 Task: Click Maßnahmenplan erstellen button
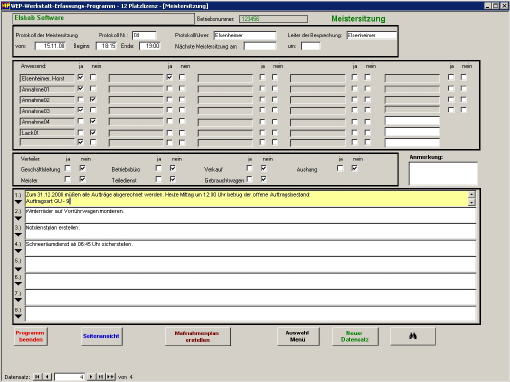point(198,336)
